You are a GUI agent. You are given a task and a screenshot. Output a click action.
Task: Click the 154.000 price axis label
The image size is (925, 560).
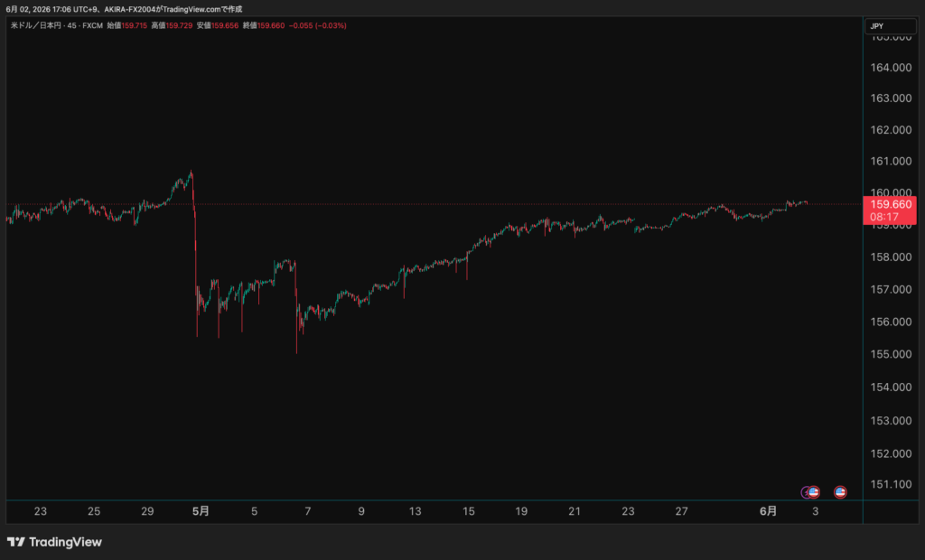pyautogui.click(x=891, y=387)
